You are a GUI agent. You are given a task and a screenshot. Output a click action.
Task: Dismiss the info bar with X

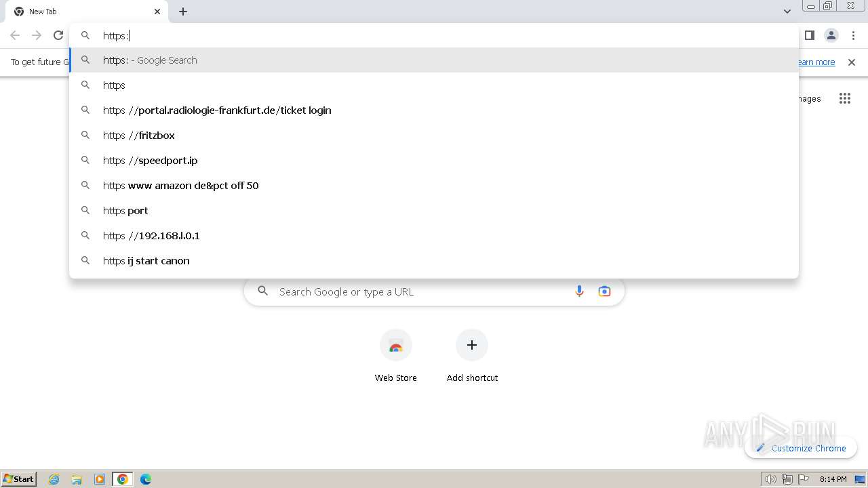[x=852, y=62]
